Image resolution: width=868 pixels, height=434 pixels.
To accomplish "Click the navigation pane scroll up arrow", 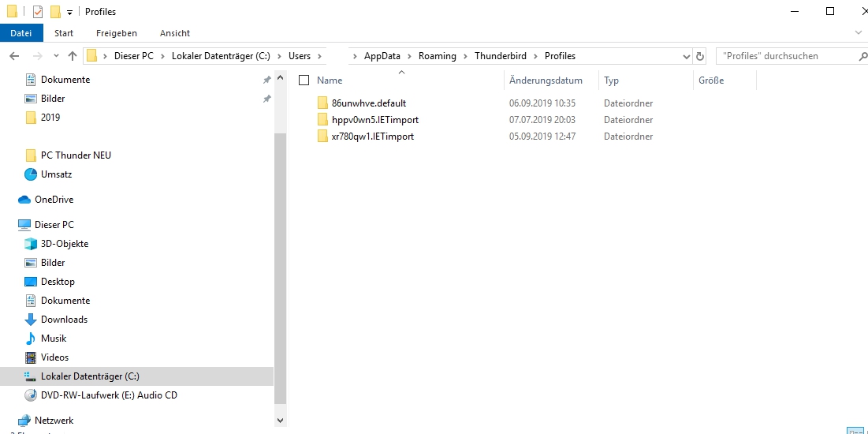I will [280, 78].
